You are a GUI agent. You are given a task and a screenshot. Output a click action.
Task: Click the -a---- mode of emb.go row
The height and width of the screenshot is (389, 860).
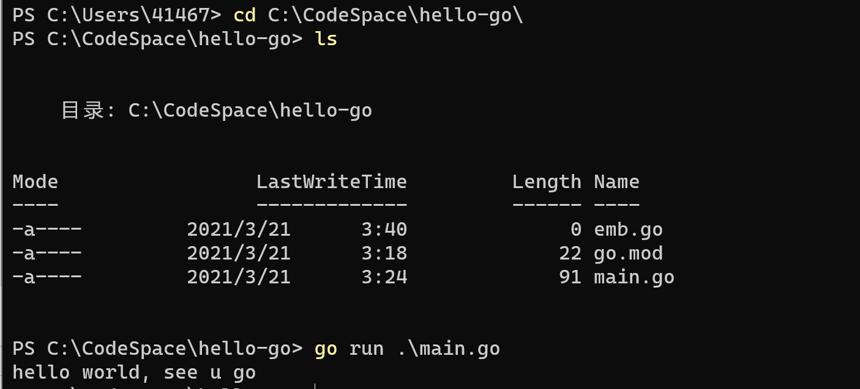click(x=47, y=229)
